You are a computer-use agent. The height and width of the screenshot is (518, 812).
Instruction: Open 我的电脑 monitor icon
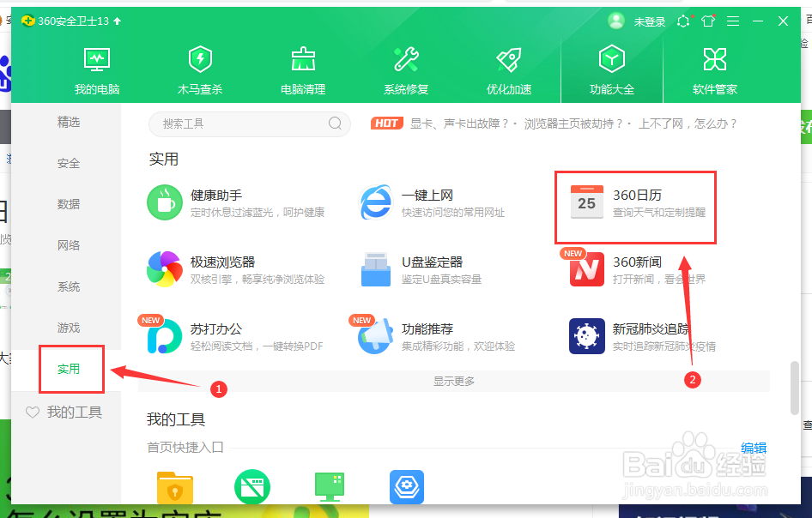click(x=97, y=60)
